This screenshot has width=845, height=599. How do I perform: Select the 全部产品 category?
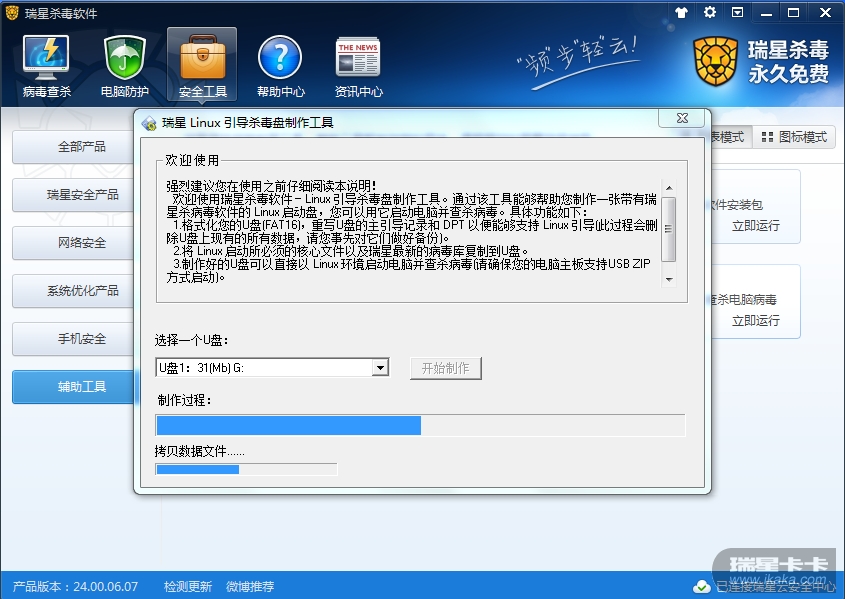click(73, 147)
